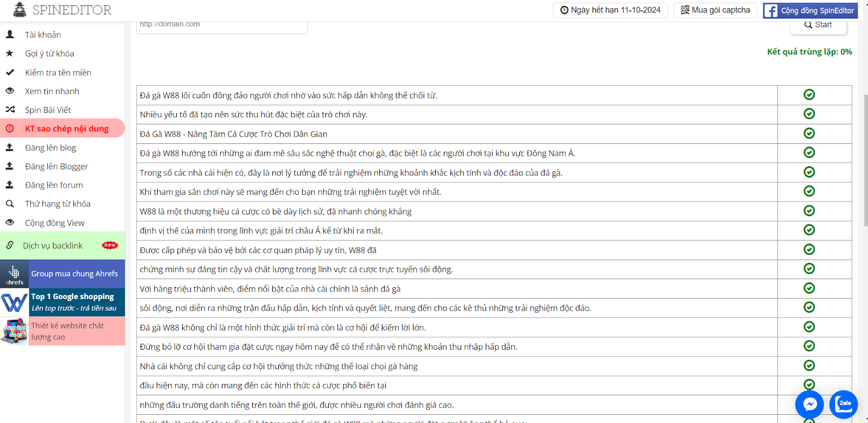This screenshot has height=423, width=868.
Task: Click Mua gói captcha button
Action: tap(715, 10)
